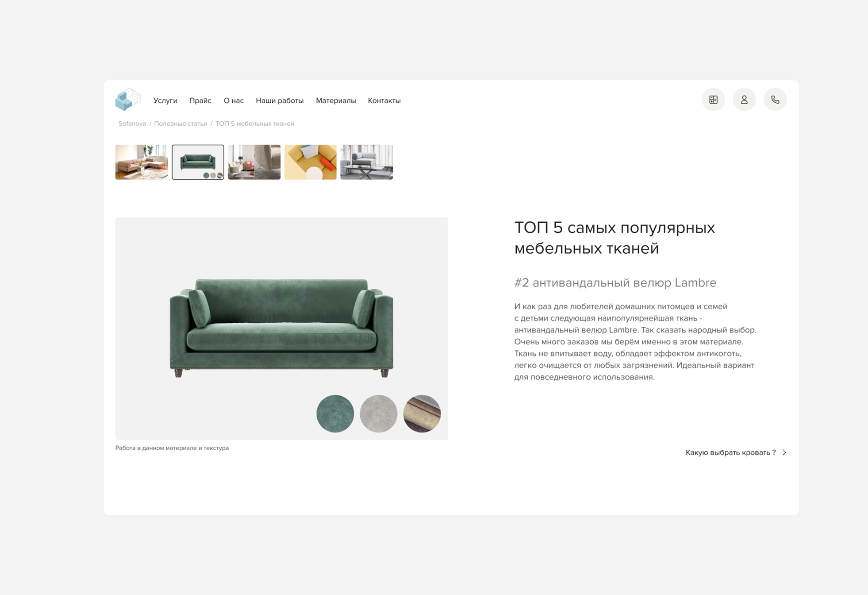The image size is (868, 595).
Task: Open the calculator grid icon button
Action: pos(713,100)
